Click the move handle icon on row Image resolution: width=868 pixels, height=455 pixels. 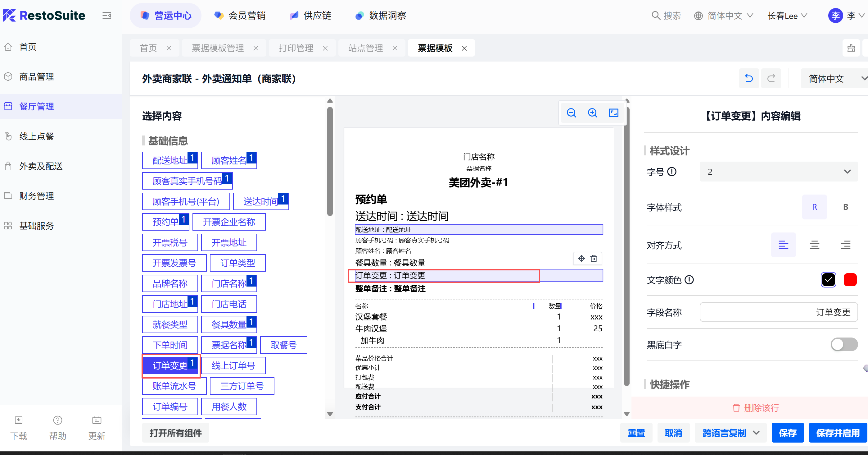[x=581, y=258]
